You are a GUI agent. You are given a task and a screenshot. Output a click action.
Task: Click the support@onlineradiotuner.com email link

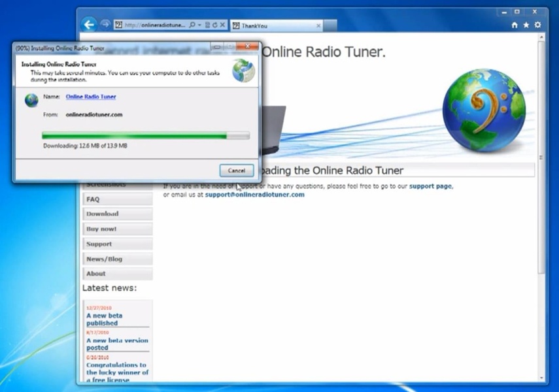point(254,195)
